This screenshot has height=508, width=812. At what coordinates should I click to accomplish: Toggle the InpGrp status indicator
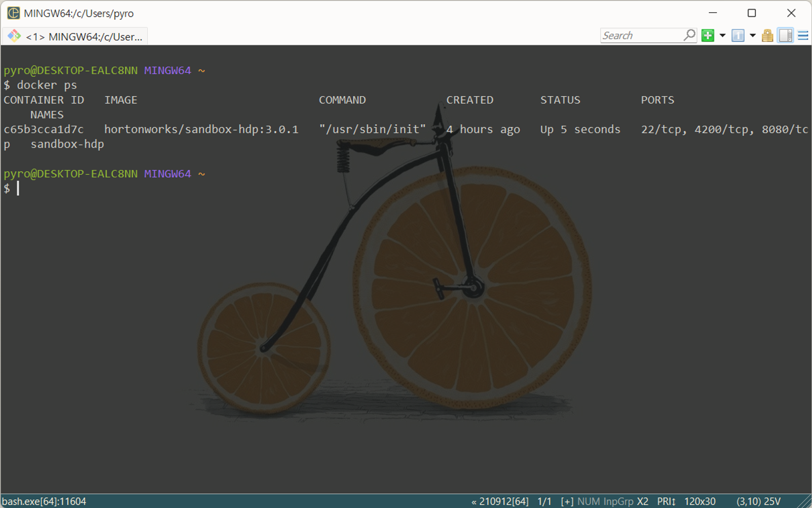[618, 502]
